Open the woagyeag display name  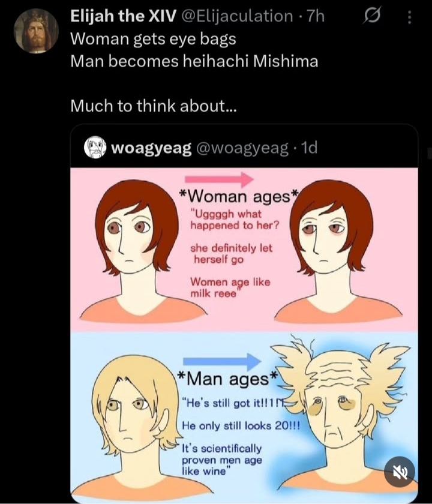(151, 148)
